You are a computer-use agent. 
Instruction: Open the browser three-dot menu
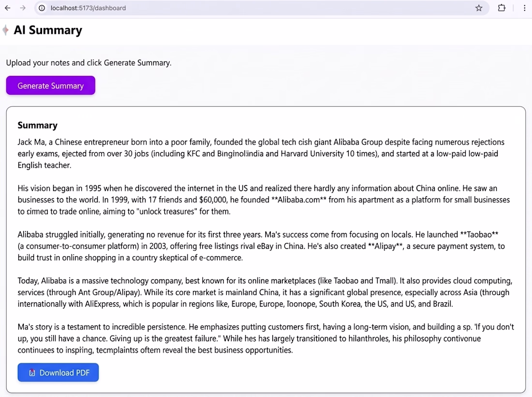525,8
